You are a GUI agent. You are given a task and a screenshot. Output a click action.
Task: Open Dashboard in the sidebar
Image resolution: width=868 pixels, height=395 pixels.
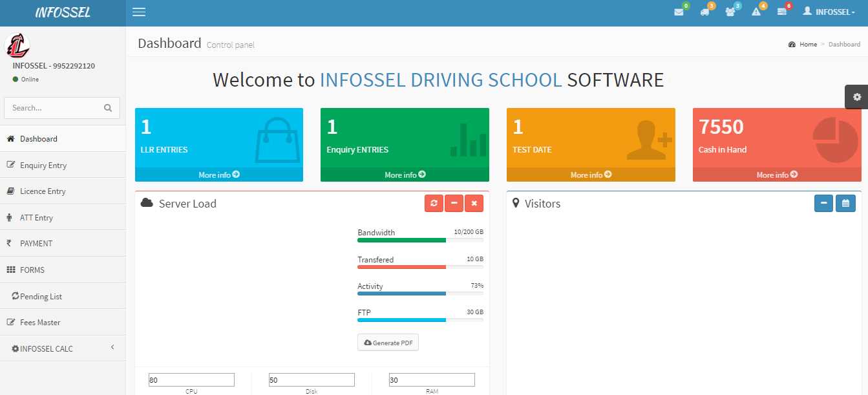pos(63,138)
